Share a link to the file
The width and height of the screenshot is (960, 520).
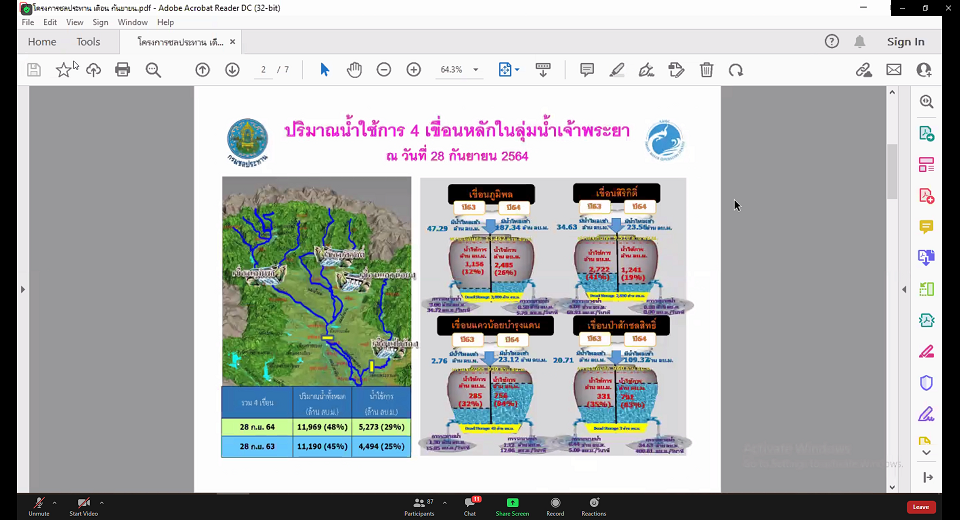[864, 70]
